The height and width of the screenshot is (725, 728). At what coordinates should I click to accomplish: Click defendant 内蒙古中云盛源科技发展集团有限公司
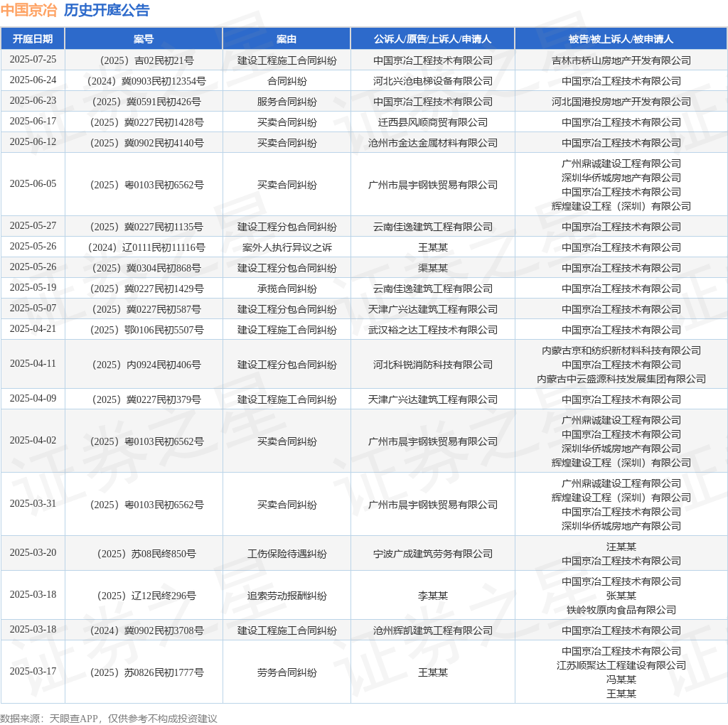[x=621, y=380]
